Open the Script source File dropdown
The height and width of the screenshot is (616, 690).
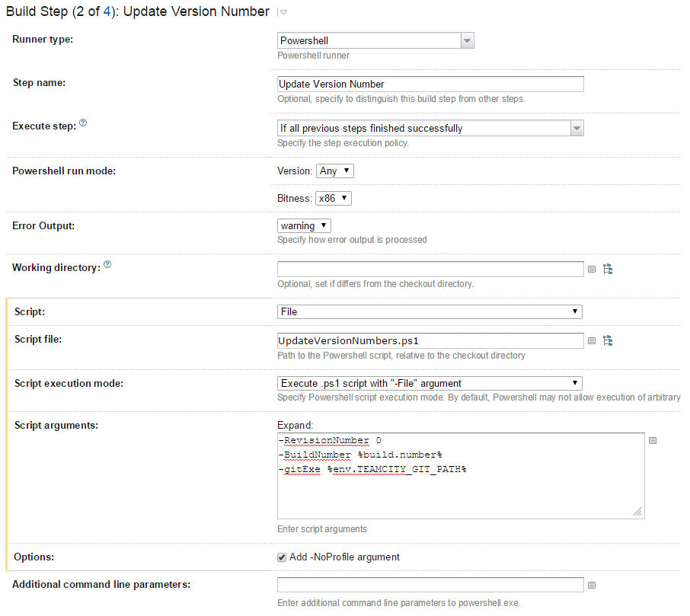pos(430,312)
